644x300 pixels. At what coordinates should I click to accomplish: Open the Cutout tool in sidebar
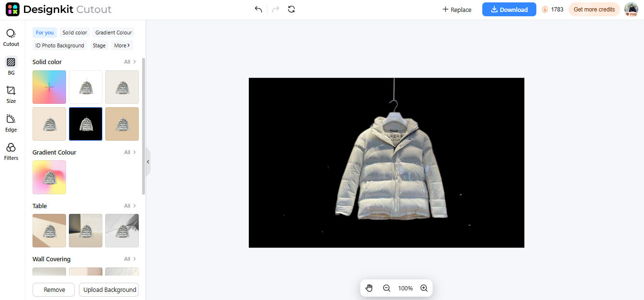pyautogui.click(x=11, y=37)
